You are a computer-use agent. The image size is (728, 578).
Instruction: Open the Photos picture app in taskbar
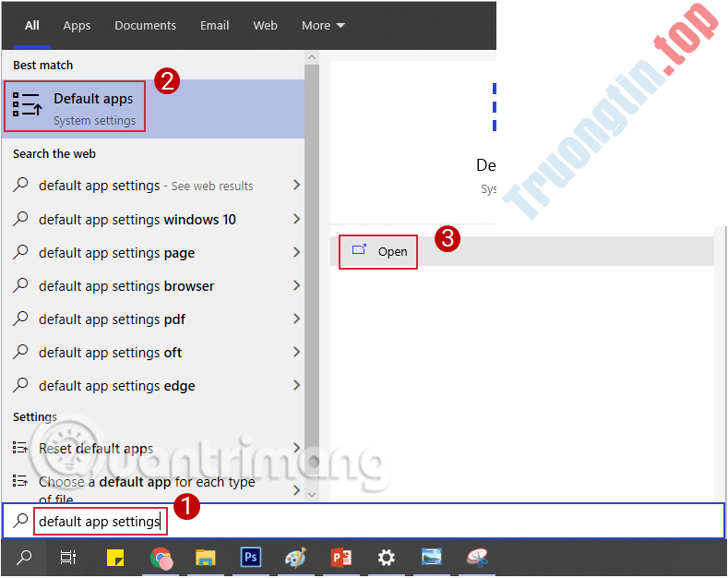[x=431, y=557]
